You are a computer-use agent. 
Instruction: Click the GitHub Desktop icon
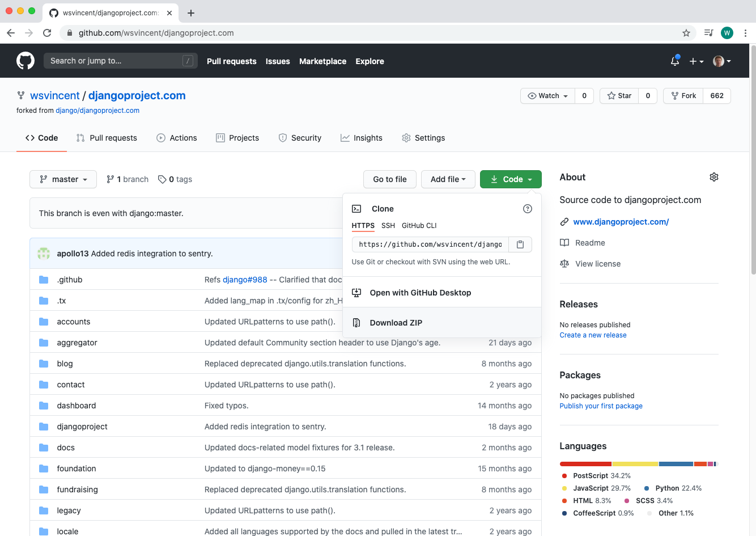[356, 293]
